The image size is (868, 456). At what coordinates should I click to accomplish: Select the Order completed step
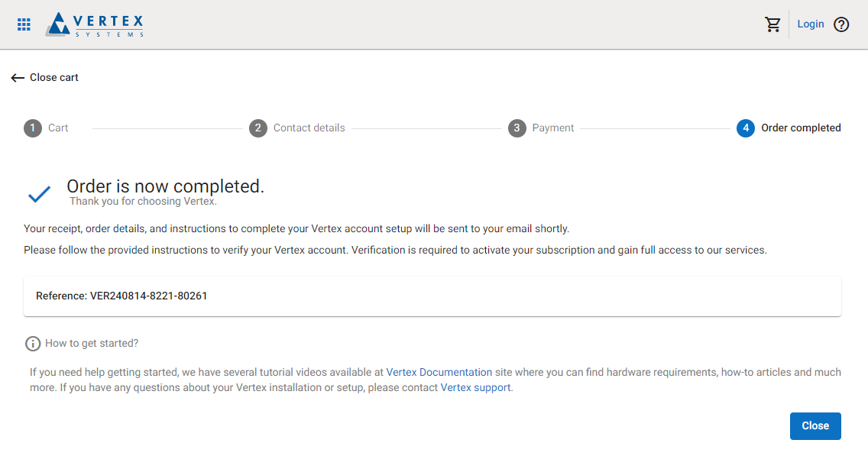coord(801,128)
